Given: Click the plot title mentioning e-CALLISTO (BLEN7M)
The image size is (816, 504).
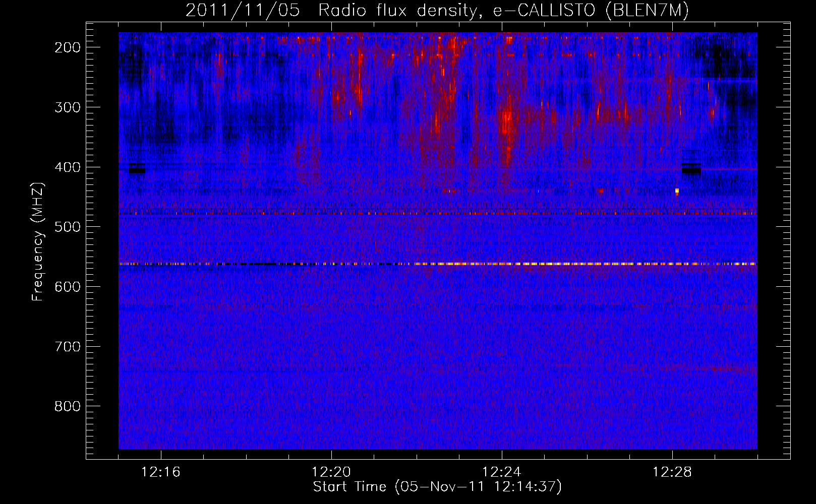Looking at the screenshot, I should point(437,10).
